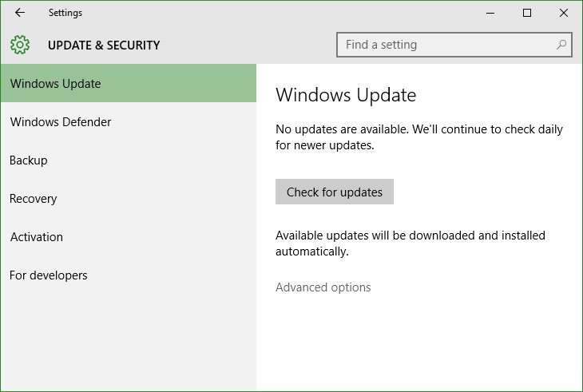Open the Recovery settings page

point(129,199)
